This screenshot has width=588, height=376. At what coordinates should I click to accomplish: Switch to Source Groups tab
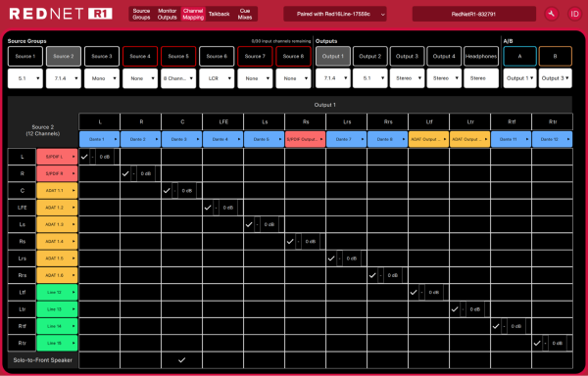[141, 14]
